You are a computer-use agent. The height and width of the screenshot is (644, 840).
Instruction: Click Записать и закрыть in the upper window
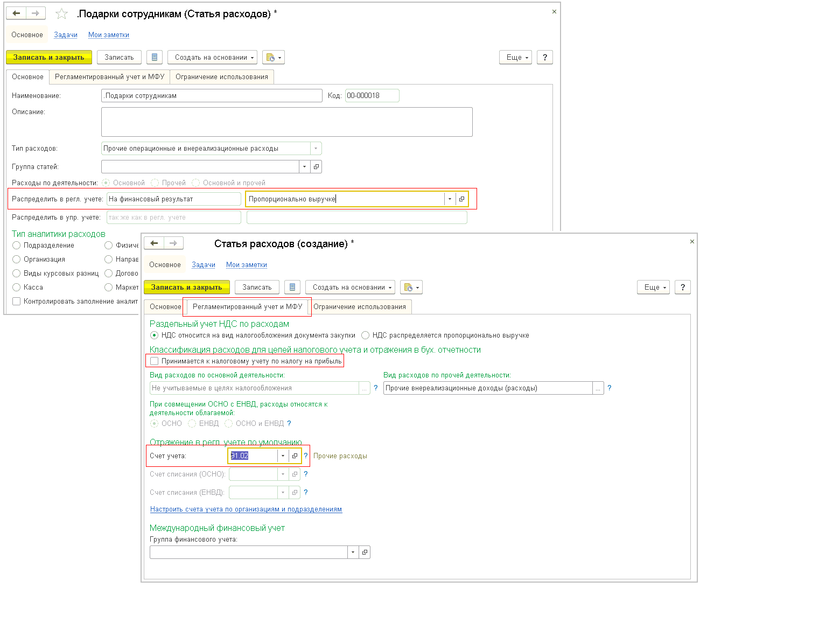(48, 58)
